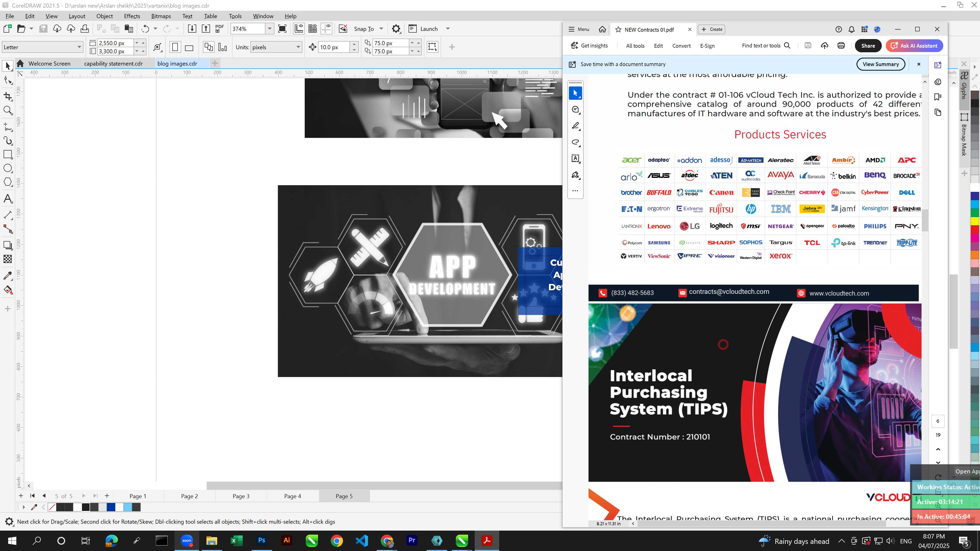Select the Polygon tool
This screenshot has height=551, width=980.
(x=8, y=182)
